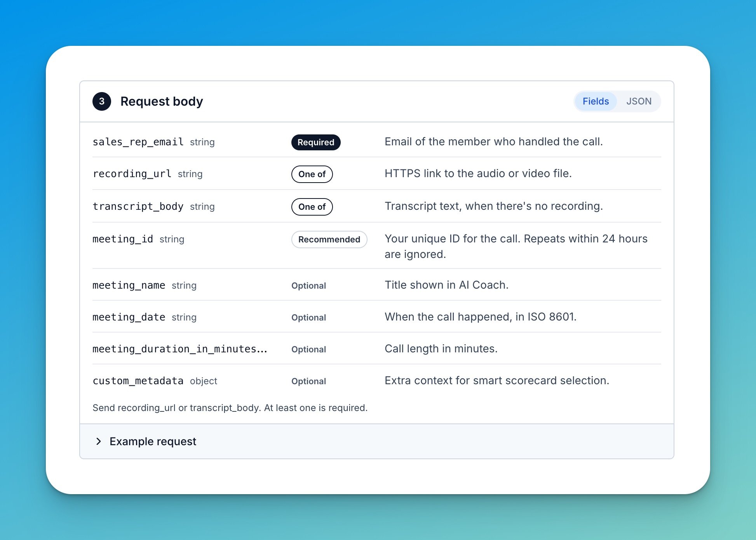Click the One of badge for transcript_body
Screen dimensions: 756x540
(312, 207)
